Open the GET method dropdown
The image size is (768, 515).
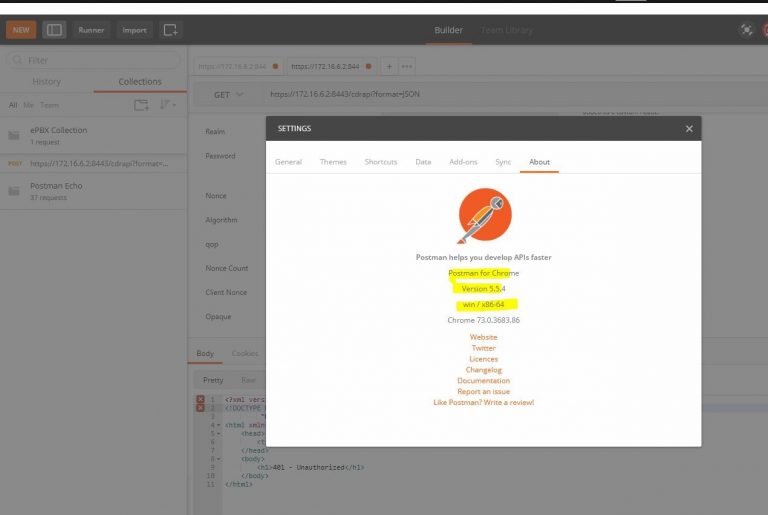click(x=228, y=95)
